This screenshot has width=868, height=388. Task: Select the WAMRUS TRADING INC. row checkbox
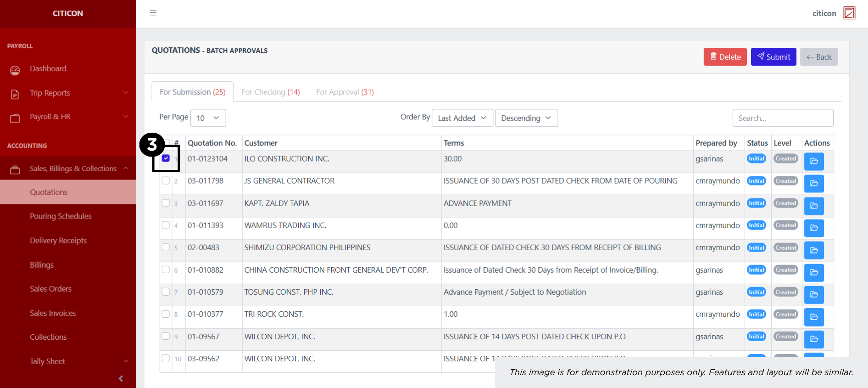point(166,225)
